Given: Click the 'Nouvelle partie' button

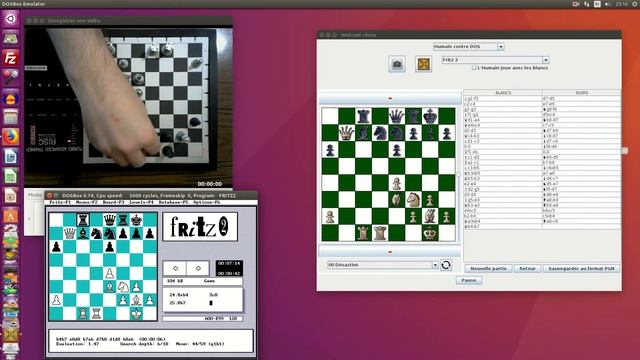Looking at the screenshot, I should [488, 269].
